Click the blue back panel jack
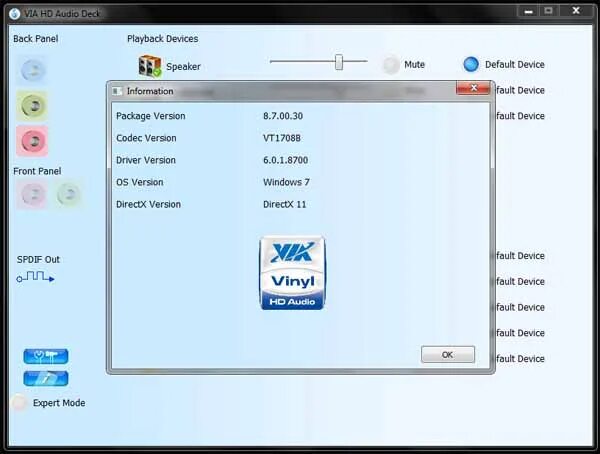600x454 pixels. pos(32,70)
